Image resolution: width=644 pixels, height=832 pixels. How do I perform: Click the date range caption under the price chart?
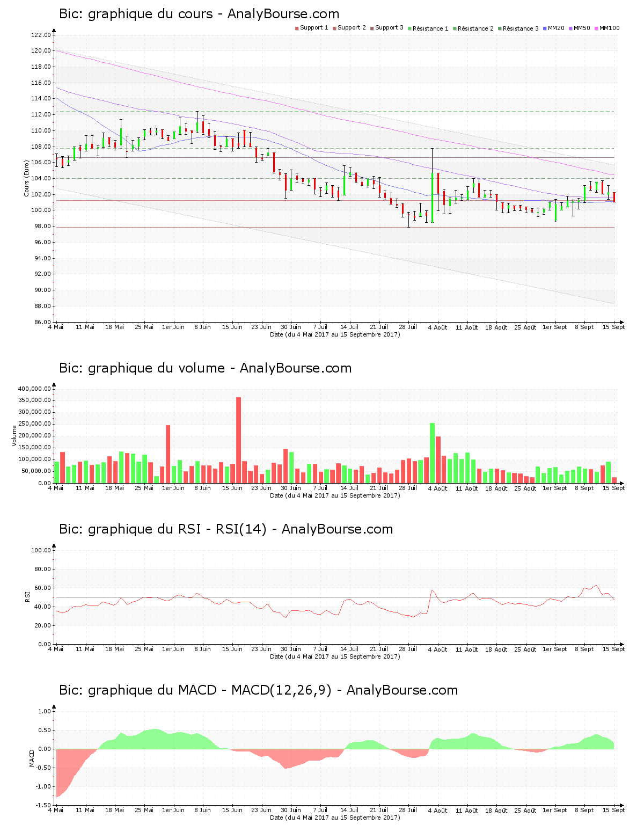[335, 334]
